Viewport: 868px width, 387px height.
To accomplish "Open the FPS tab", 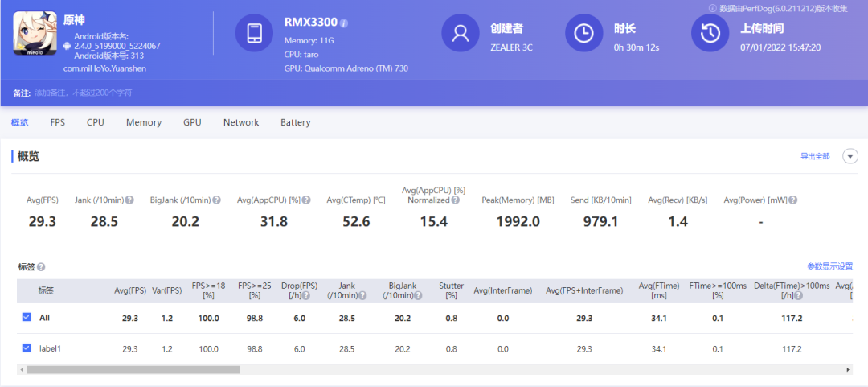I will [x=58, y=122].
